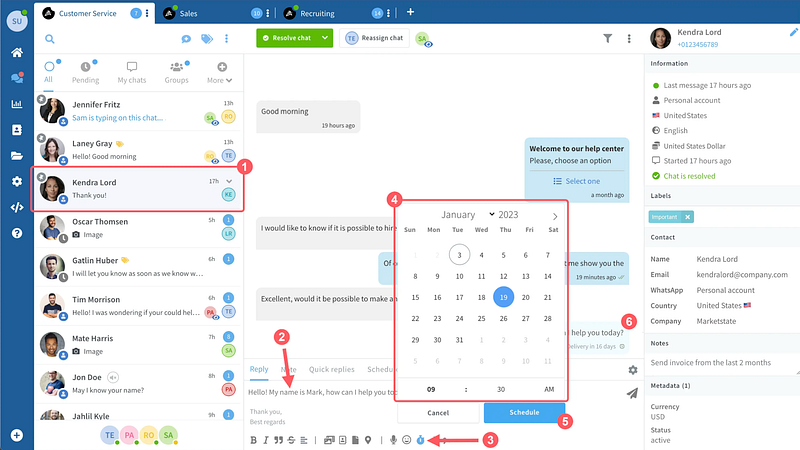Toggle strikethrough text formatting
The height and width of the screenshot is (450, 800).
pyautogui.click(x=290, y=440)
